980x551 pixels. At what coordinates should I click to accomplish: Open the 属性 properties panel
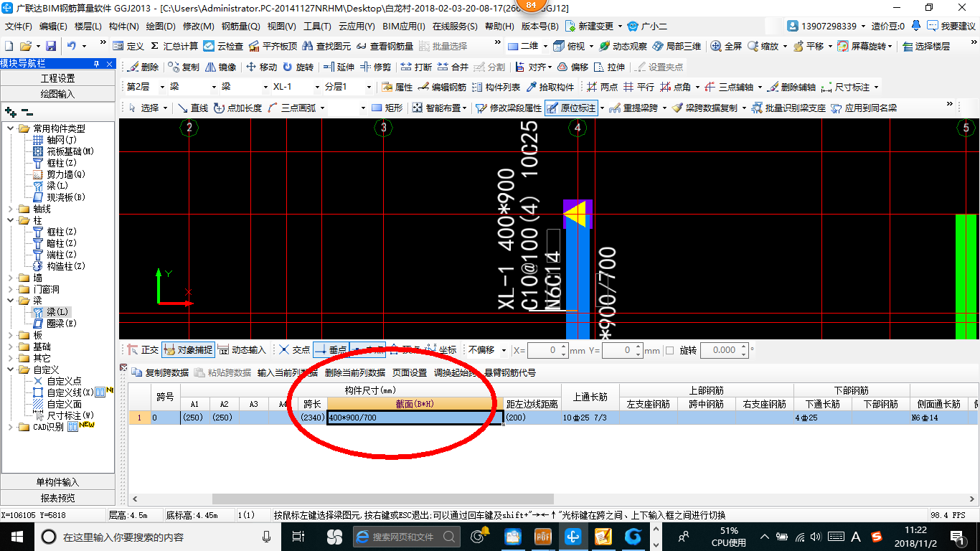(397, 88)
